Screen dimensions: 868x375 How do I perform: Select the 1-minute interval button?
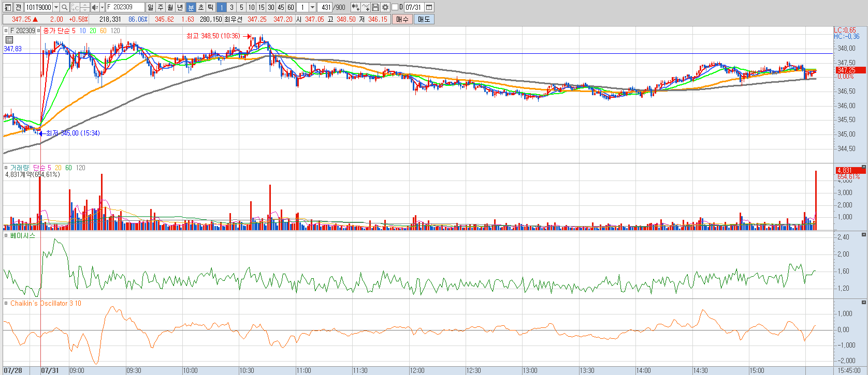tap(222, 7)
